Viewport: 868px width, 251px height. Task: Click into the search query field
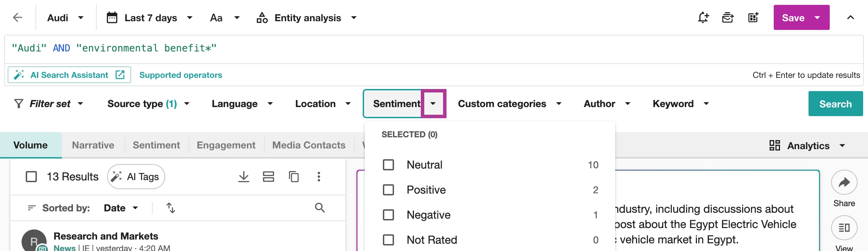point(417,48)
